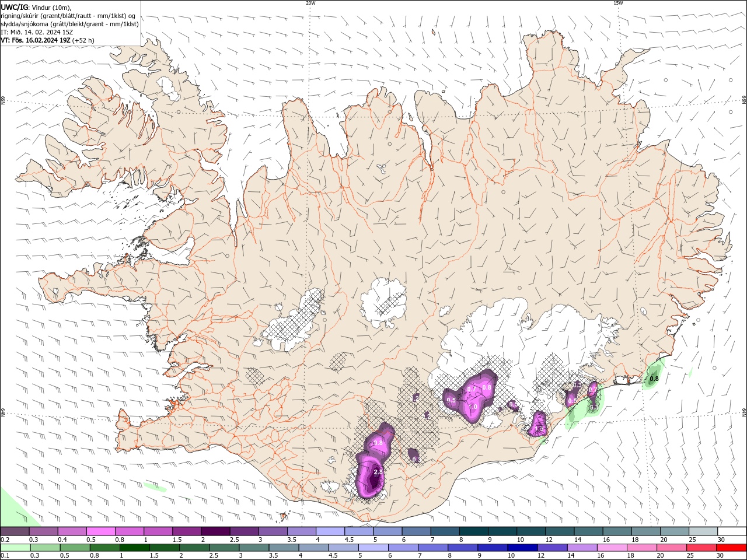Click the initial time 'IT: Mið. 14. 02. 2024 15Z'
This screenshot has height=560, width=747.
point(37,32)
